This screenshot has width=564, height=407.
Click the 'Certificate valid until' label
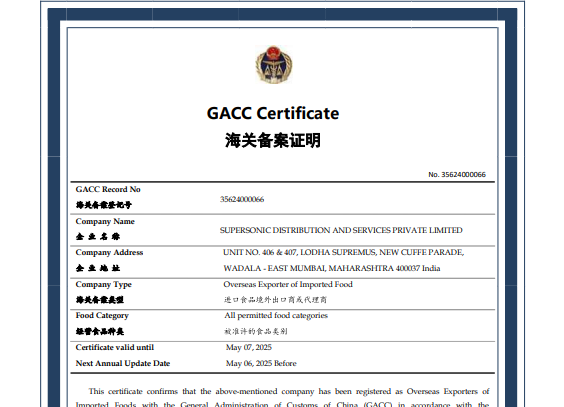(x=115, y=347)
